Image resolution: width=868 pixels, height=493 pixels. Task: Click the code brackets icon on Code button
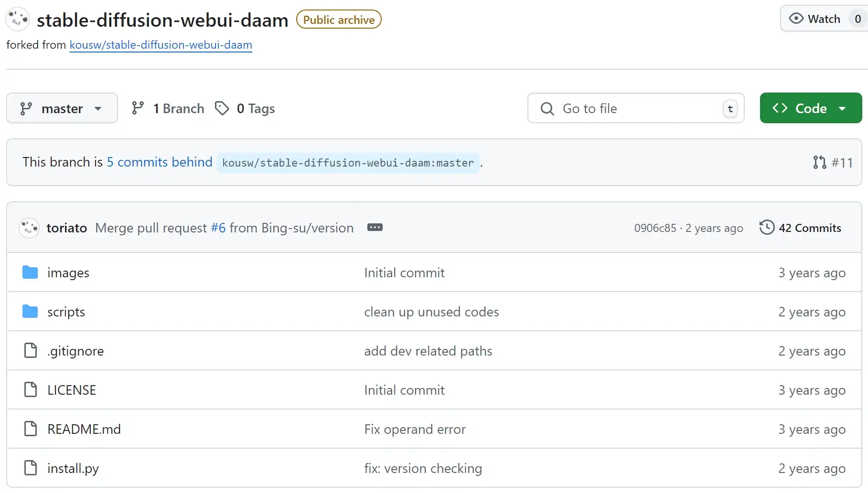[x=780, y=108]
